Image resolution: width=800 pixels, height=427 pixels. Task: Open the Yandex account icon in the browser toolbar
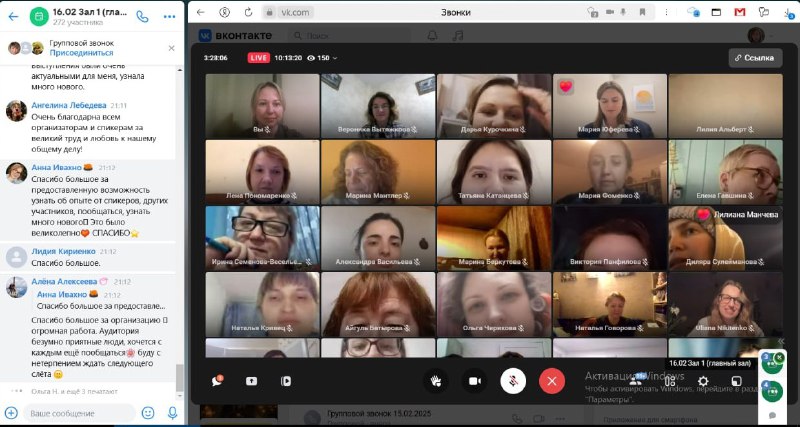coord(224,12)
